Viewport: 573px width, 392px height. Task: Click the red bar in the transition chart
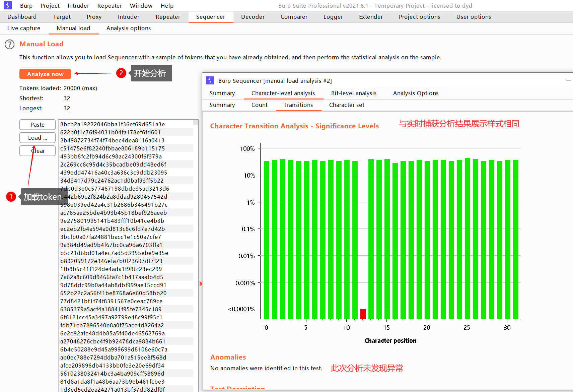[363, 314]
